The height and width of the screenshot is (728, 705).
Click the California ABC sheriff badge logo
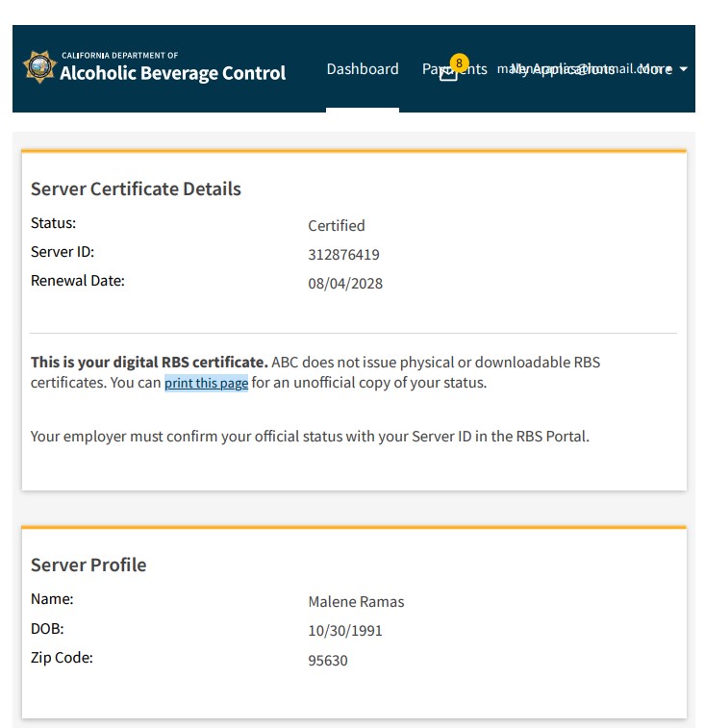pyautogui.click(x=39, y=67)
